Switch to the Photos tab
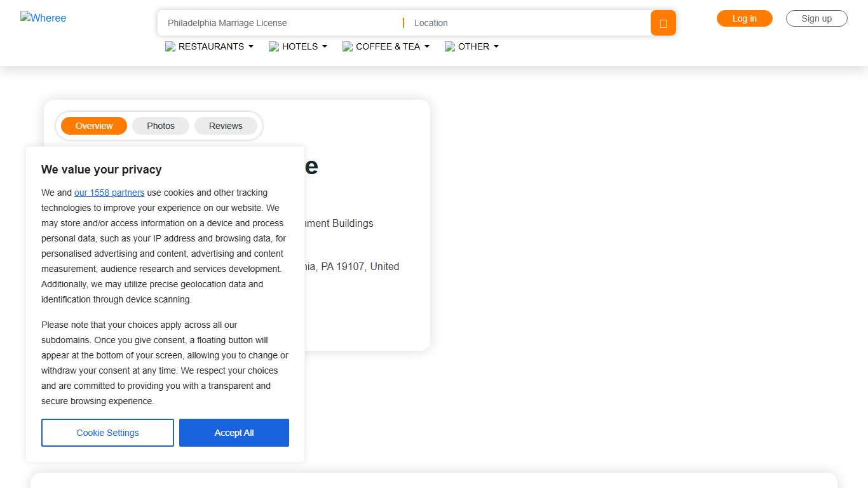The height and width of the screenshot is (488, 868). pyautogui.click(x=161, y=126)
